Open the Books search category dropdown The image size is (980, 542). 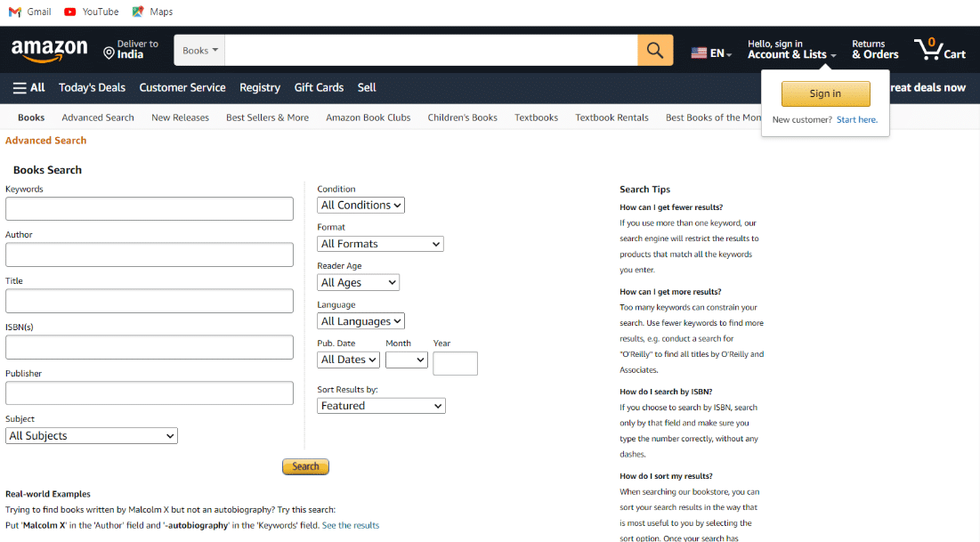tap(200, 50)
